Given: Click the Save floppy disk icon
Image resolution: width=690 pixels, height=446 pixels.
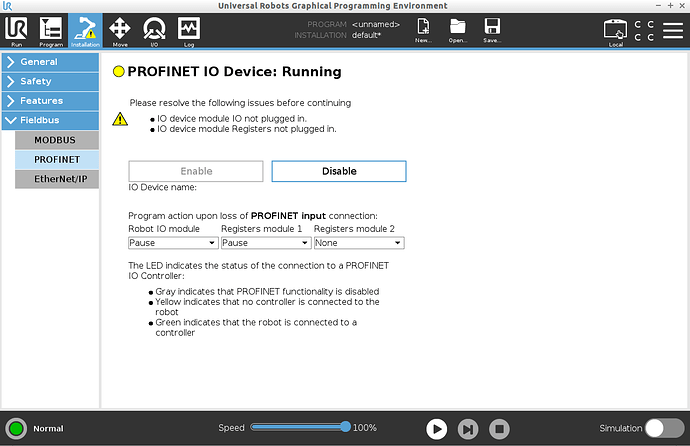Looking at the screenshot, I should pos(492,30).
